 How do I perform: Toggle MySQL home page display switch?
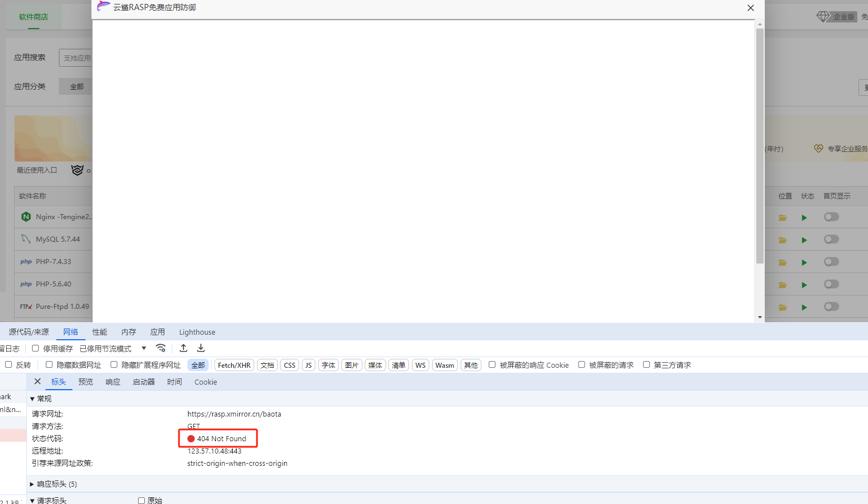(x=832, y=239)
